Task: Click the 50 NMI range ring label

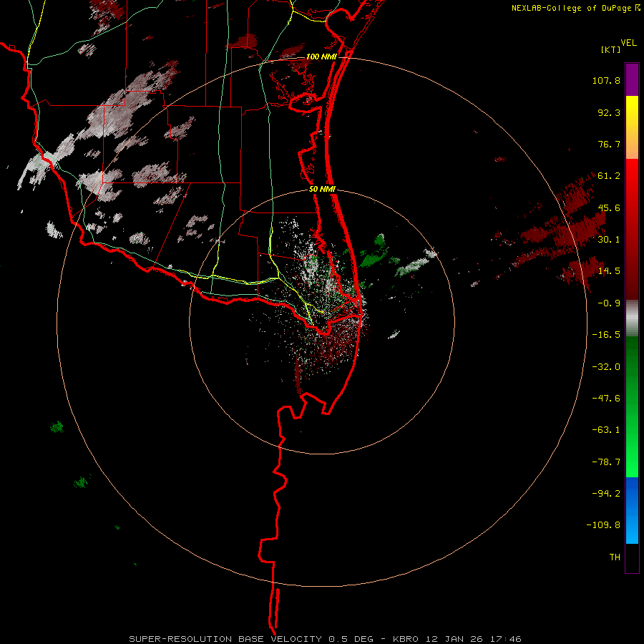Action: click(x=323, y=190)
